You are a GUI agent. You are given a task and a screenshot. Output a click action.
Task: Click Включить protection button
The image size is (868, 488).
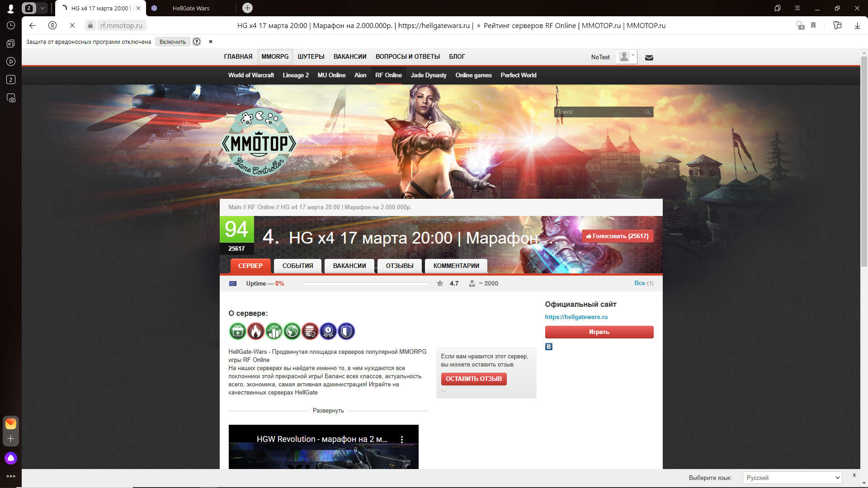coord(173,42)
